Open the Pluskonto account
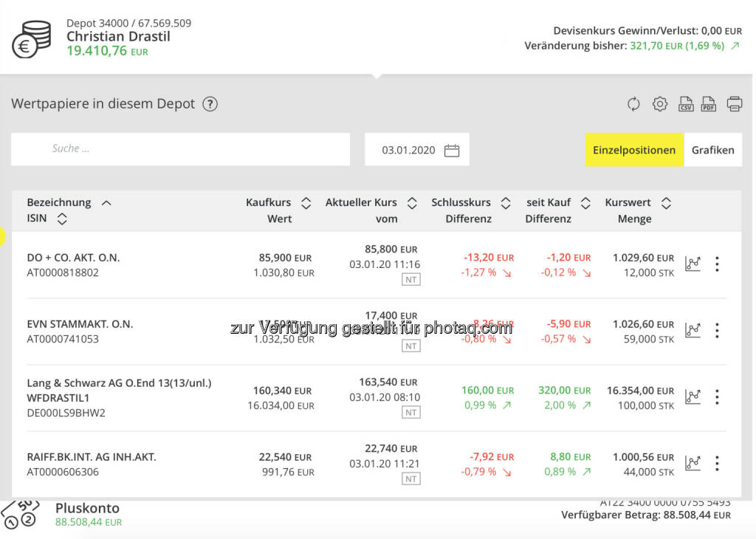The height and width of the screenshot is (539, 756). point(87,509)
